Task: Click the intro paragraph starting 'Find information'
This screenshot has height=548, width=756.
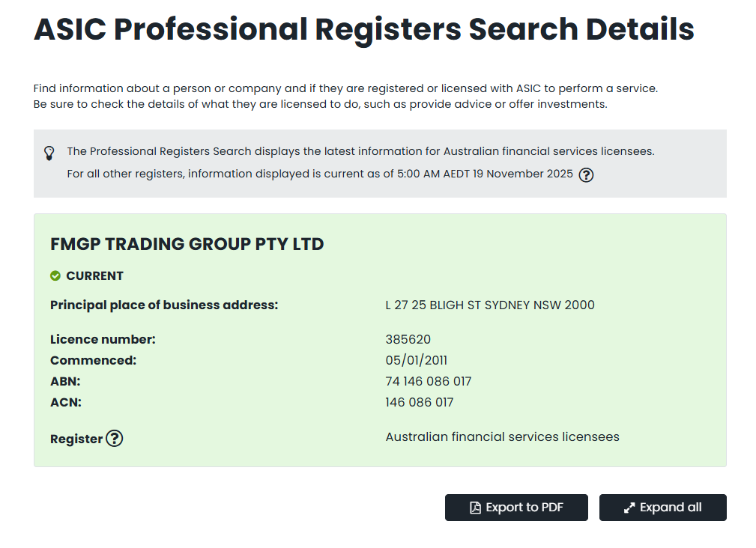Action: tap(345, 88)
